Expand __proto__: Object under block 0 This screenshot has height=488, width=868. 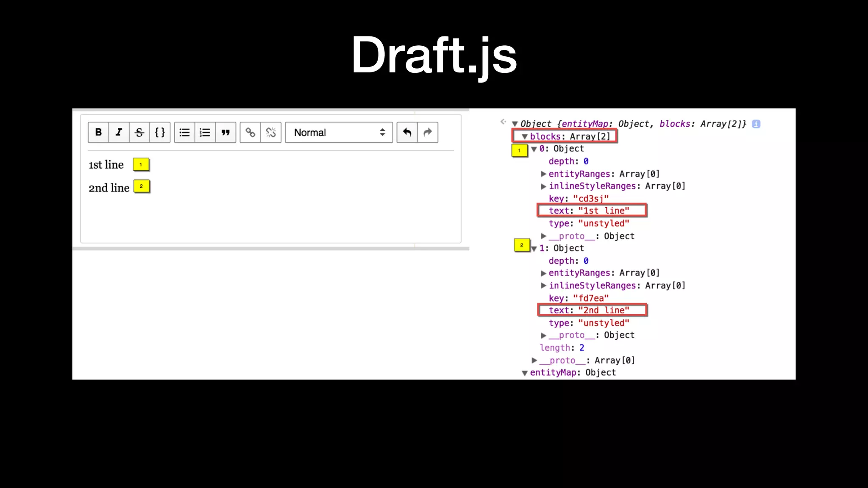coord(543,236)
